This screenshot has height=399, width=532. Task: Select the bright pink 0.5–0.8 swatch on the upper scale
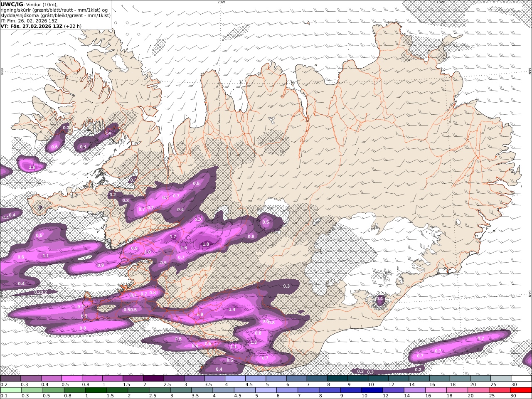click(x=71, y=379)
